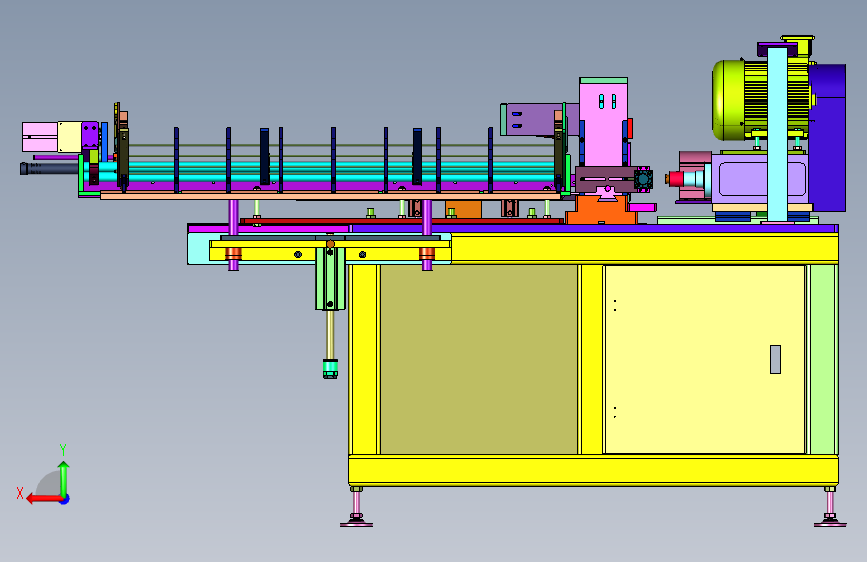Click the red X axis arrow of the triad
The height and width of the screenshot is (562, 867).
click(43, 499)
